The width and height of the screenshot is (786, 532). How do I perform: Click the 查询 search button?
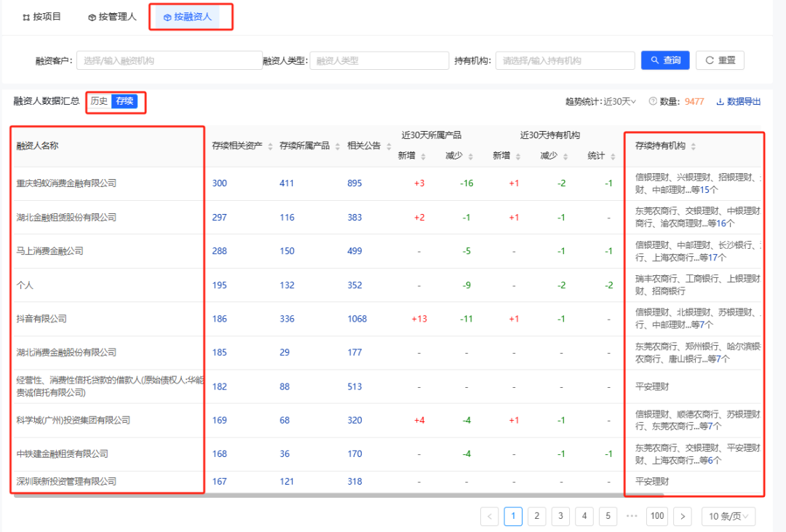coord(665,60)
